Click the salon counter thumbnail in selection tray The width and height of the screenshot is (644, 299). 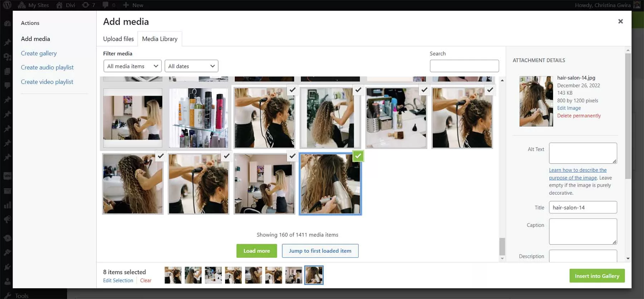point(213,275)
